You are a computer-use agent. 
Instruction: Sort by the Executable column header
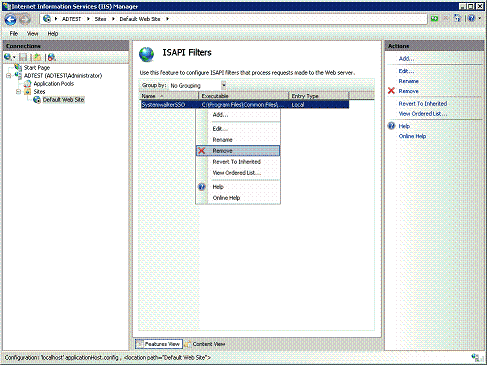pyautogui.click(x=244, y=96)
